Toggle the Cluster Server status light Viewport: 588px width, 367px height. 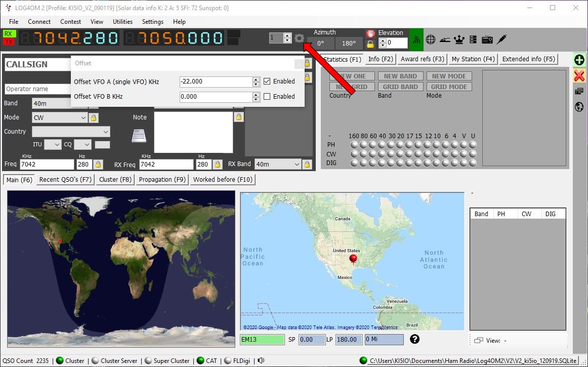point(95,360)
